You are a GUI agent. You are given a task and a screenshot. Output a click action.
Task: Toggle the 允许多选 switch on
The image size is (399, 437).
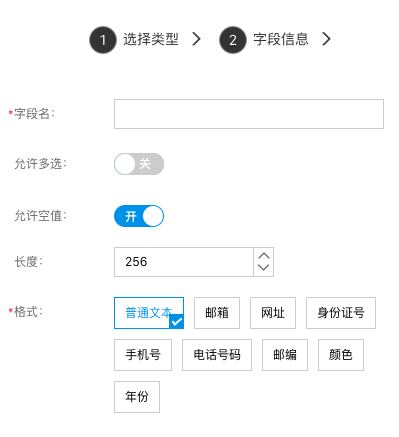pyautogui.click(x=139, y=164)
